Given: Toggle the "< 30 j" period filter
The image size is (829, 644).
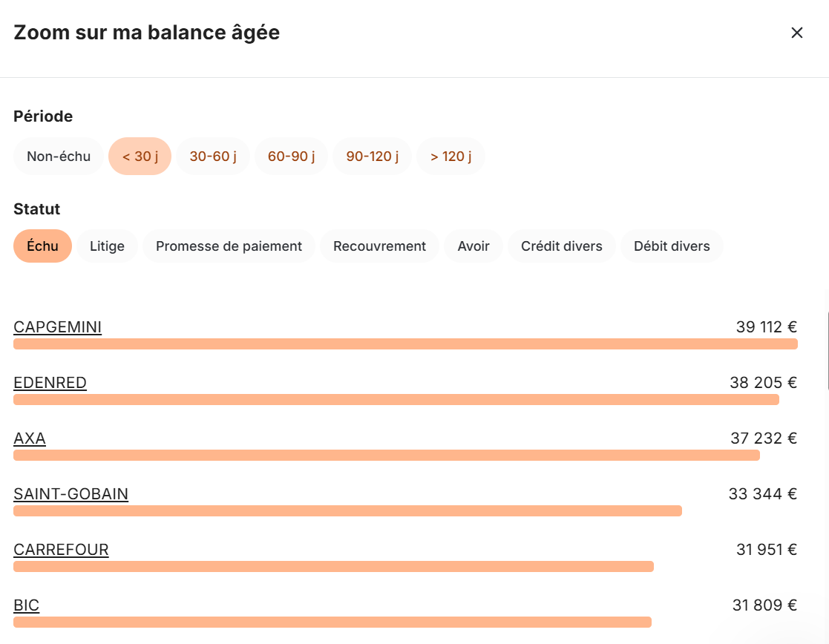Looking at the screenshot, I should coord(140,156).
